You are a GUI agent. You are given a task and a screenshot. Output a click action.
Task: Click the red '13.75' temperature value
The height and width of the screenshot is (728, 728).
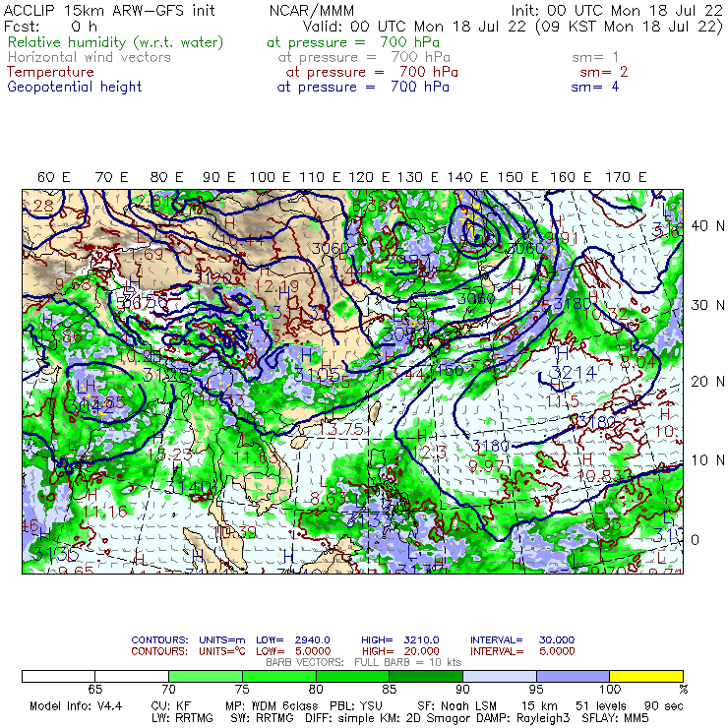point(340,430)
